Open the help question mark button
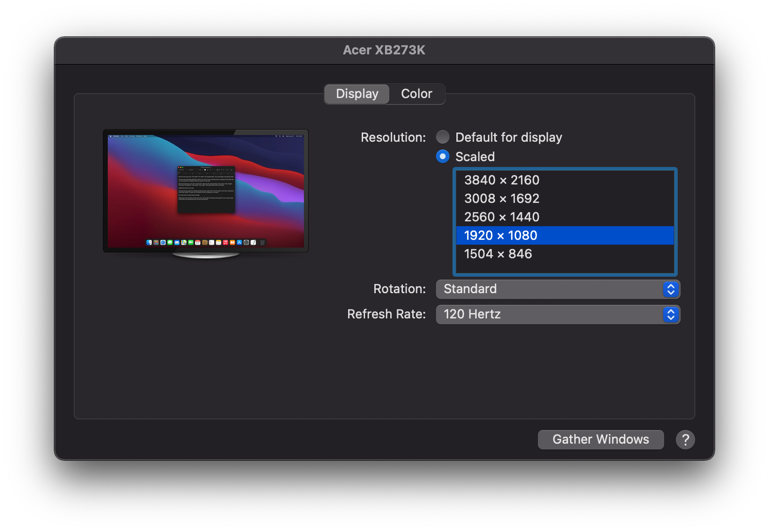Screen dimensions: 769x532 685,440
